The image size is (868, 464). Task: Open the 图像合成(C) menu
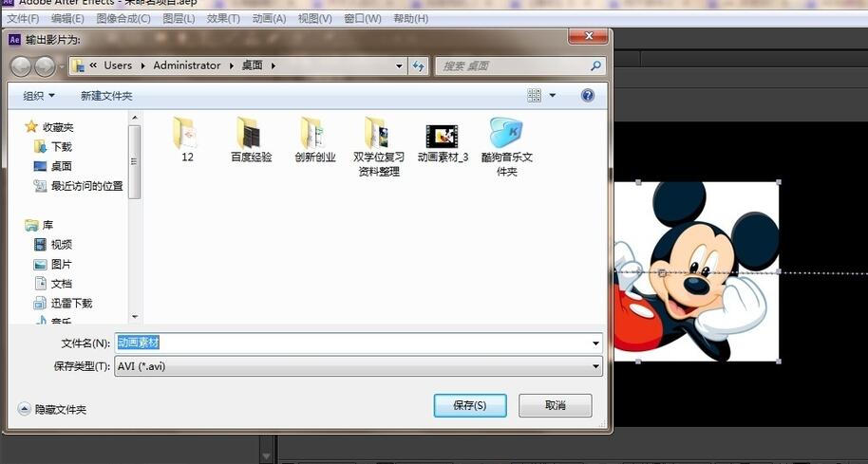pos(123,18)
